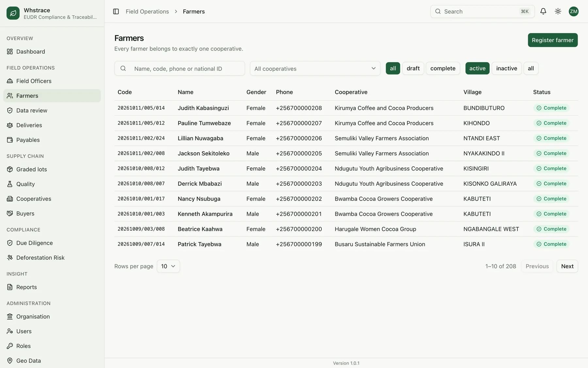
Task: Select the 'complete' completion filter
Action: point(443,68)
